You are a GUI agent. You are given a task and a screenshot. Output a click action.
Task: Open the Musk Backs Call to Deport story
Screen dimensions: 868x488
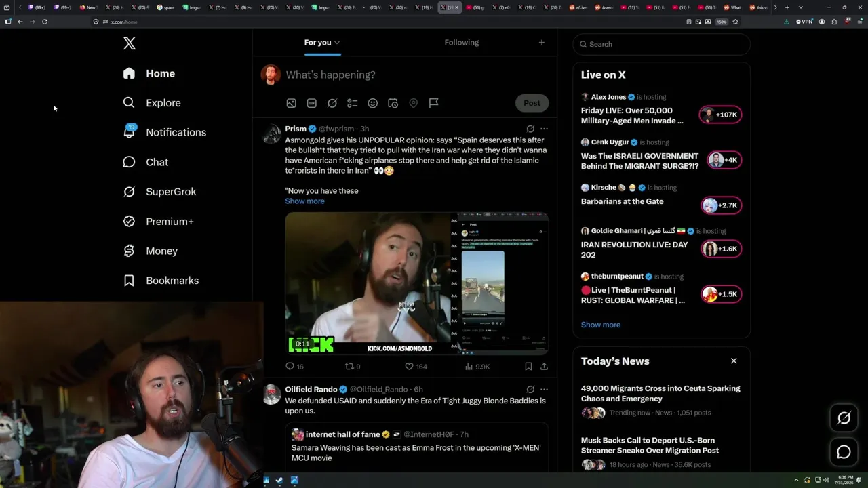tap(650, 445)
